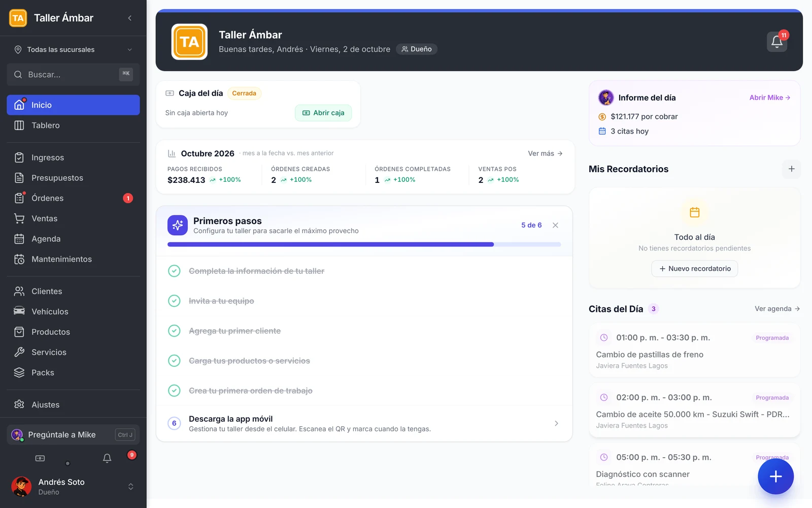Open Tablero in the sidebar
Image resolution: width=812 pixels, height=508 pixels.
pos(73,125)
